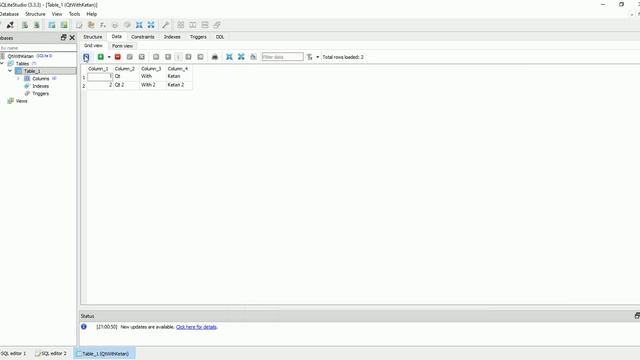The width and height of the screenshot is (640, 360).
Task: Switch to the Constraints tab
Action: coord(143,37)
